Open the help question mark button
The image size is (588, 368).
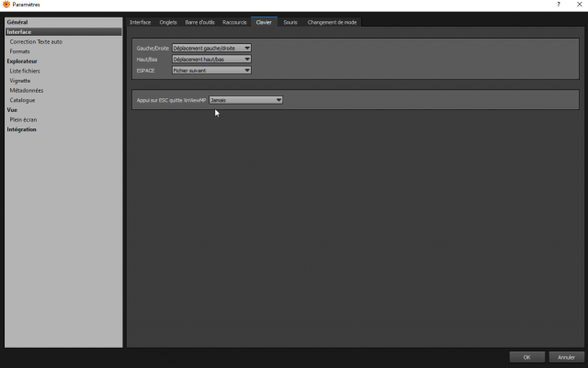[x=559, y=5]
